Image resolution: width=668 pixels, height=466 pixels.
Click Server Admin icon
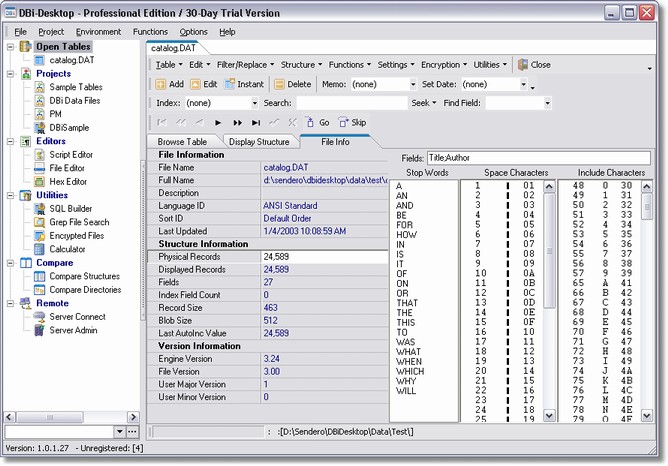click(40, 330)
